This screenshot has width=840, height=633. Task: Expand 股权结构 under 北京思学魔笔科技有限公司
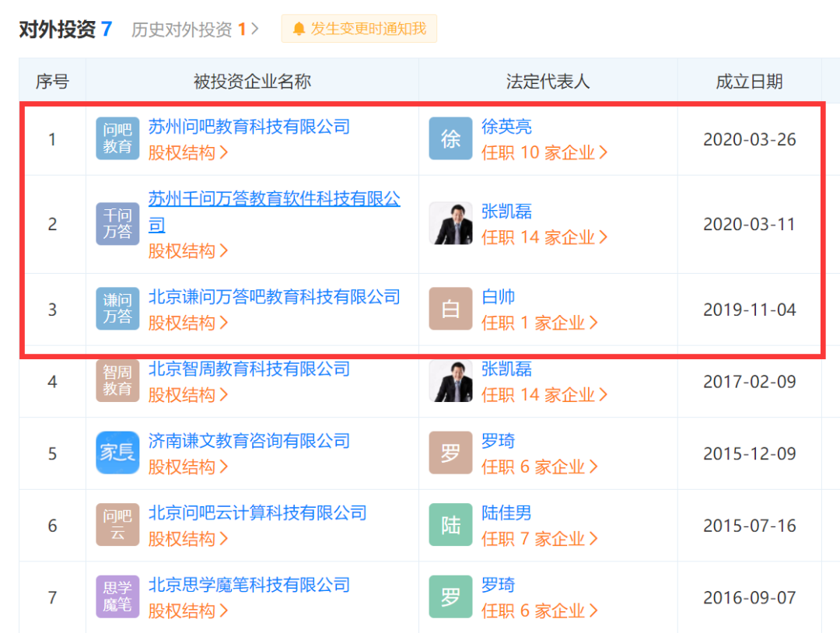(x=187, y=610)
